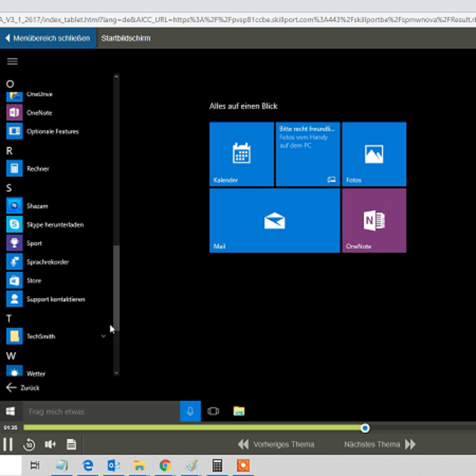Open Task View in simulated taskbar
This screenshot has height=476, width=476.
pos(213,411)
